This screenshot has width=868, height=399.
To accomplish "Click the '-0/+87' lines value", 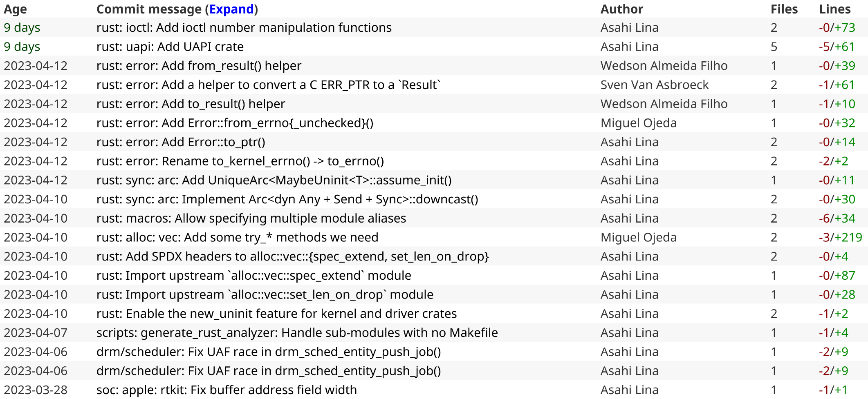I will pyautogui.click(x=837, y=276).
